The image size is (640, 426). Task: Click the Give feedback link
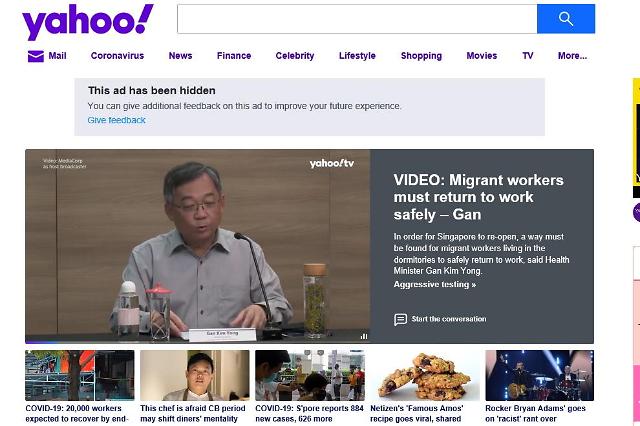[x=116, y=120]
